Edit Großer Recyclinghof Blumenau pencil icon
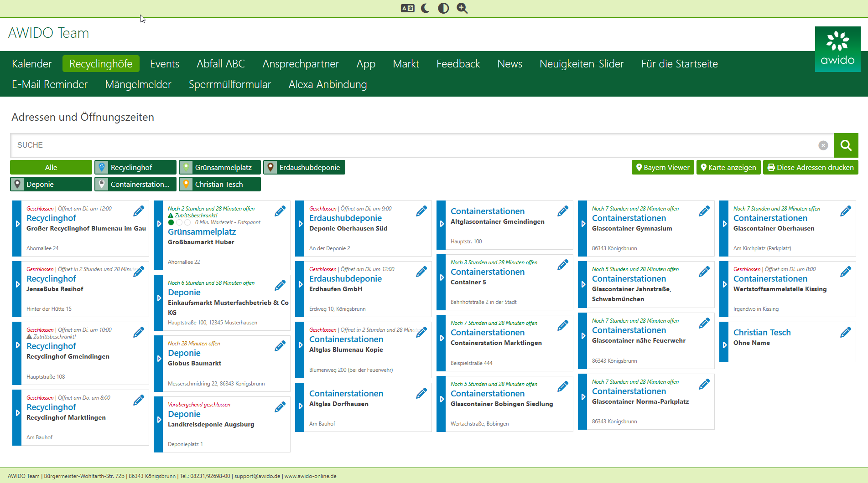This screenshot has height=483, width=868. click(139, 211)
